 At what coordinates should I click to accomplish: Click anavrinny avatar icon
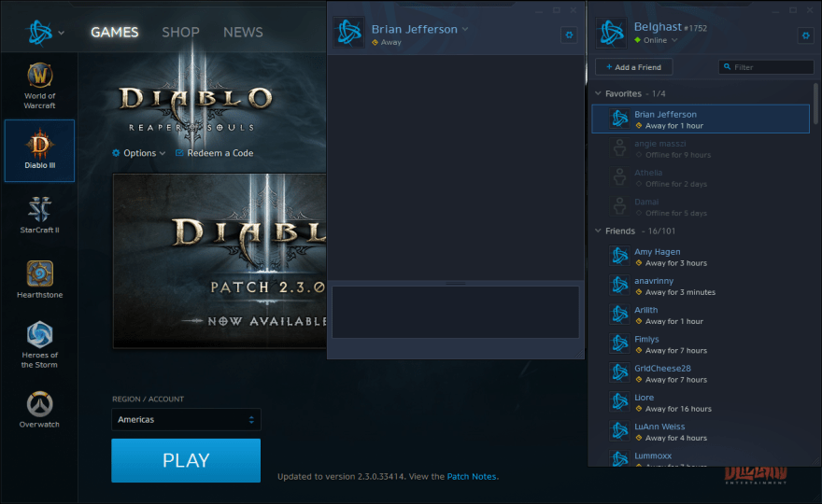click(x=619, y=286)
